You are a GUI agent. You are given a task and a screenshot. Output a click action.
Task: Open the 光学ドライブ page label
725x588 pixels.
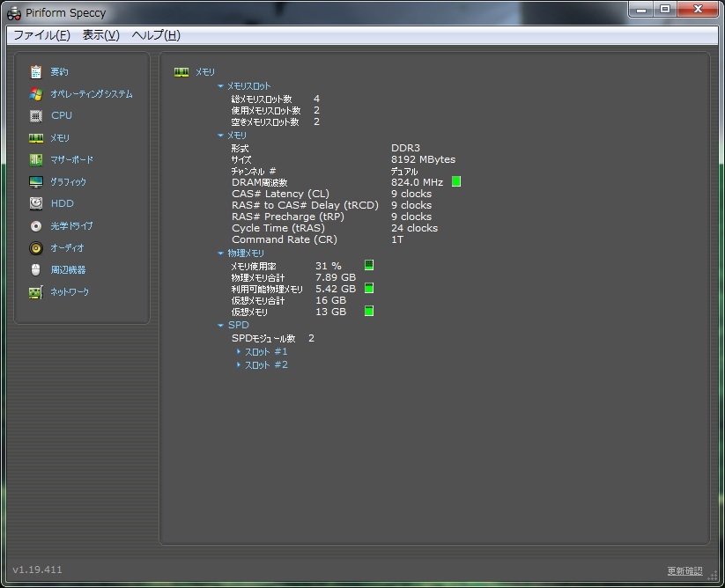(x=71, y=226)
